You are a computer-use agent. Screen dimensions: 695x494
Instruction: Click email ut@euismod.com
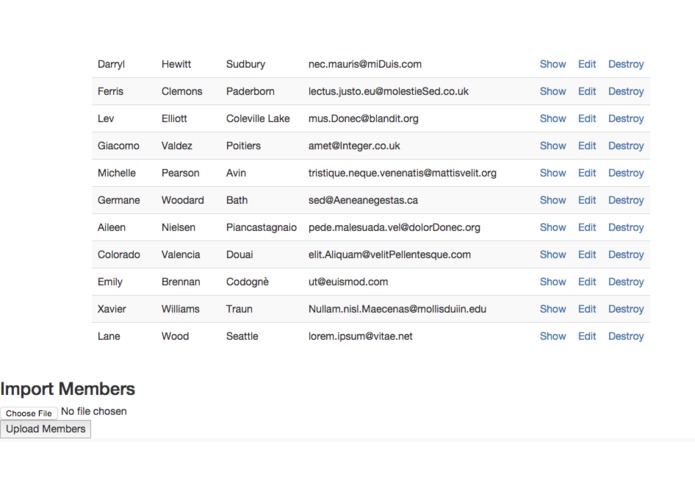[x=348, y=282]
